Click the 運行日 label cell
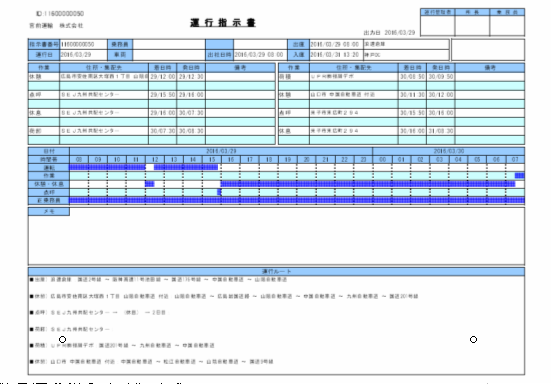551x384 pixels. [44, 55]
